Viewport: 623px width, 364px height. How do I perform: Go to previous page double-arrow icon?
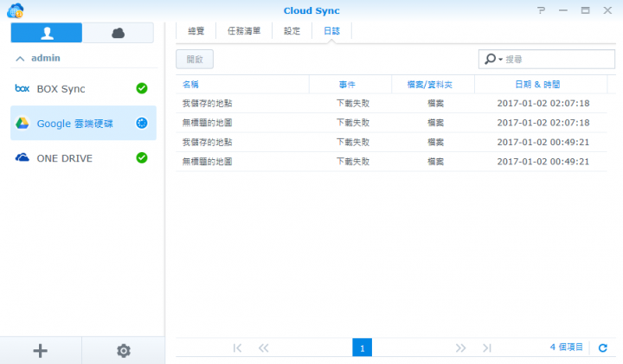(263, 348)
